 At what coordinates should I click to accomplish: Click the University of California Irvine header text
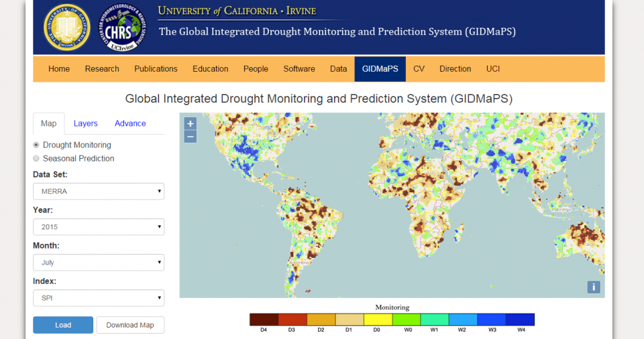coord(237,11)
